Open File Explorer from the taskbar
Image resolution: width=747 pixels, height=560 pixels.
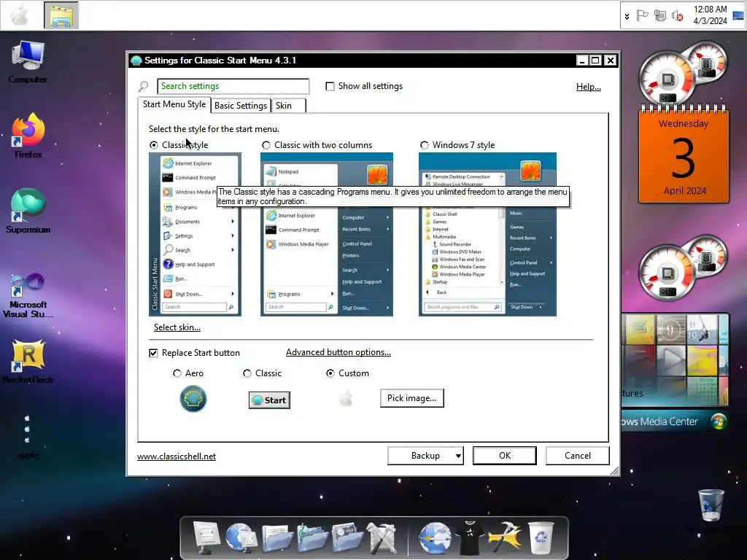[61, 16]
